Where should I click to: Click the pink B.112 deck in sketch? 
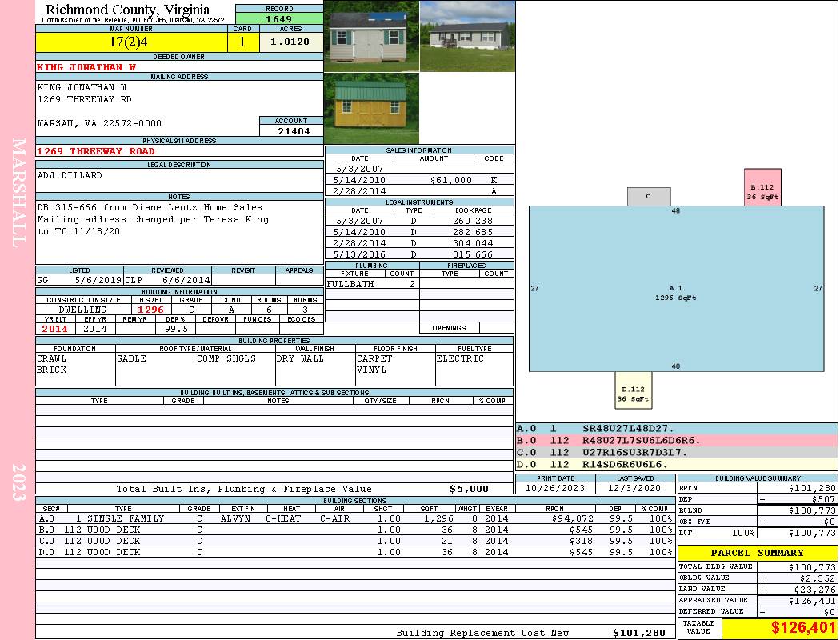pos(762,188)
